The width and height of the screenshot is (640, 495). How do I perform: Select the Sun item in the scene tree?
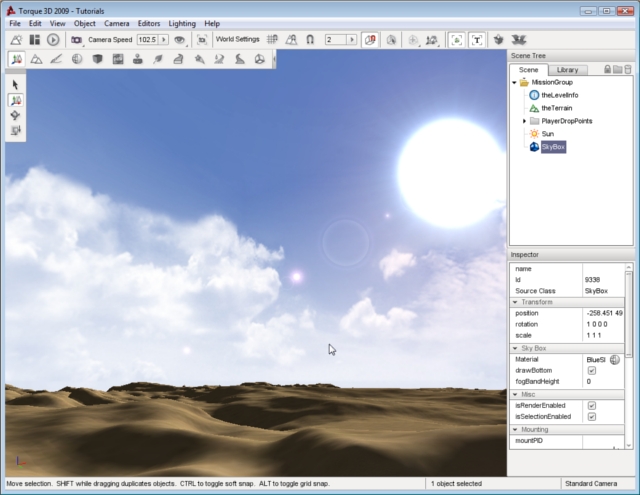(547, 133)
